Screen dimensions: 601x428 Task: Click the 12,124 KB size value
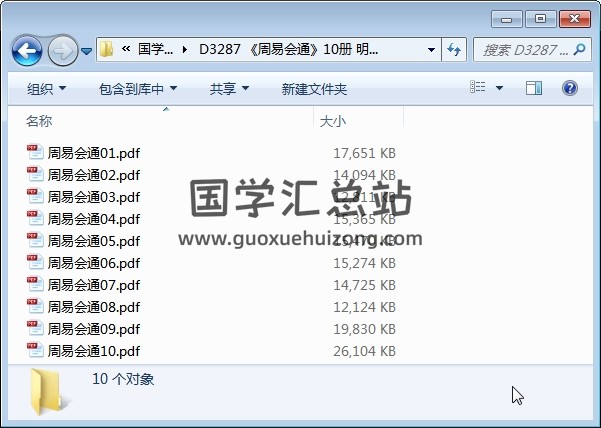click(364, 307)
